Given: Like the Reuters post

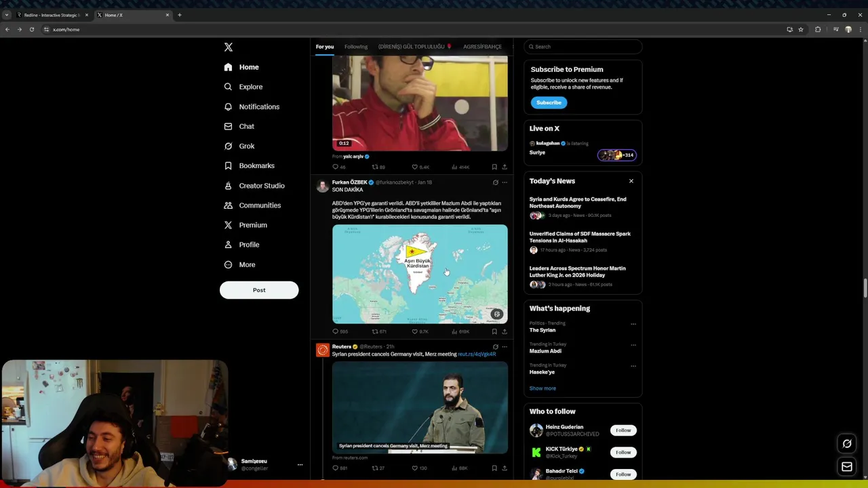Looking at the screenshot, I should [419, 468].
